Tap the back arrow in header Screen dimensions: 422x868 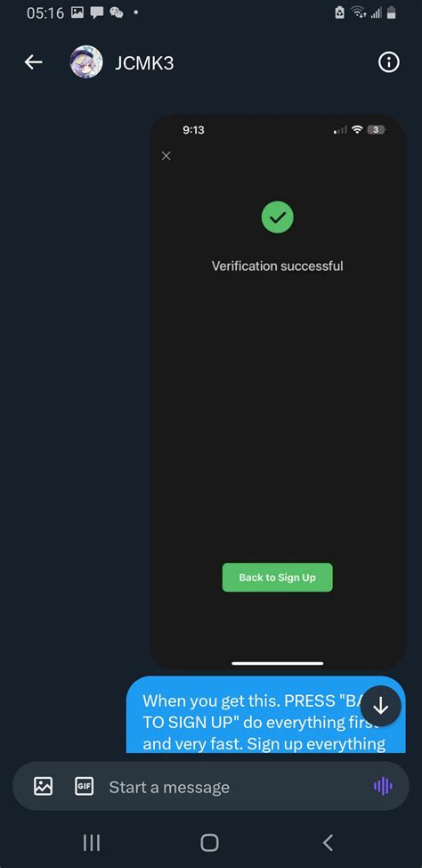(x=33, y=62)
